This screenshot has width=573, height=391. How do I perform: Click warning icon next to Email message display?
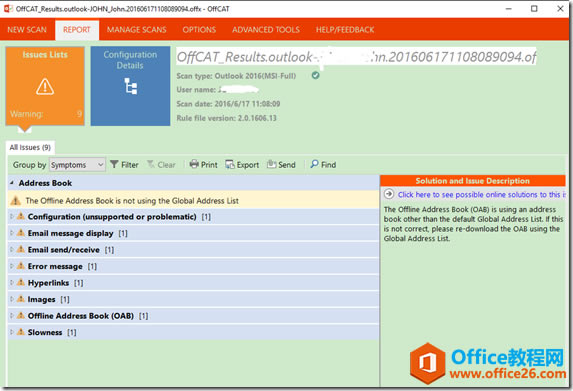coord(21,233)
